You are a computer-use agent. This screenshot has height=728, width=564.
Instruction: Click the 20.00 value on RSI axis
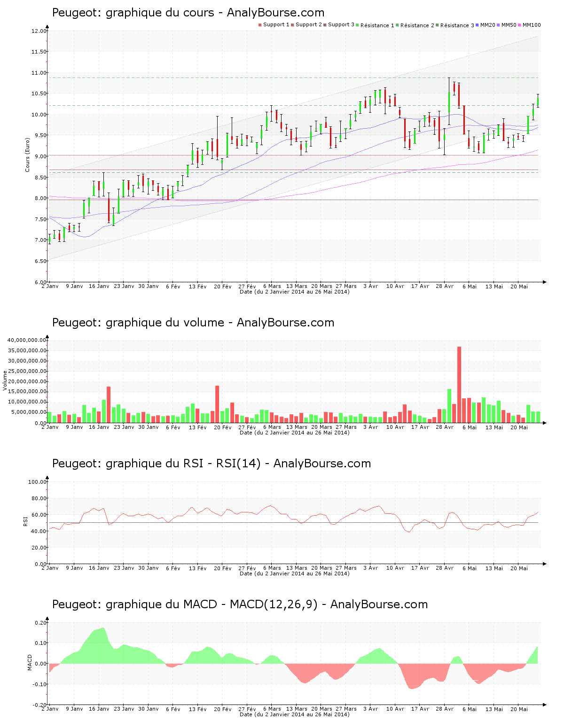point(39,548)
